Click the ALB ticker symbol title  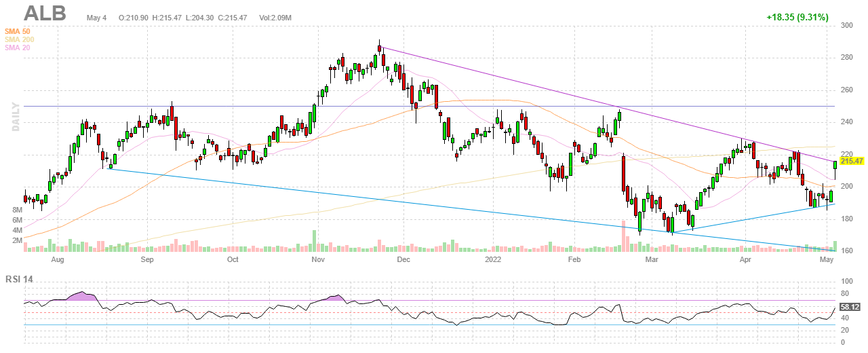click(x=45, y=14)
